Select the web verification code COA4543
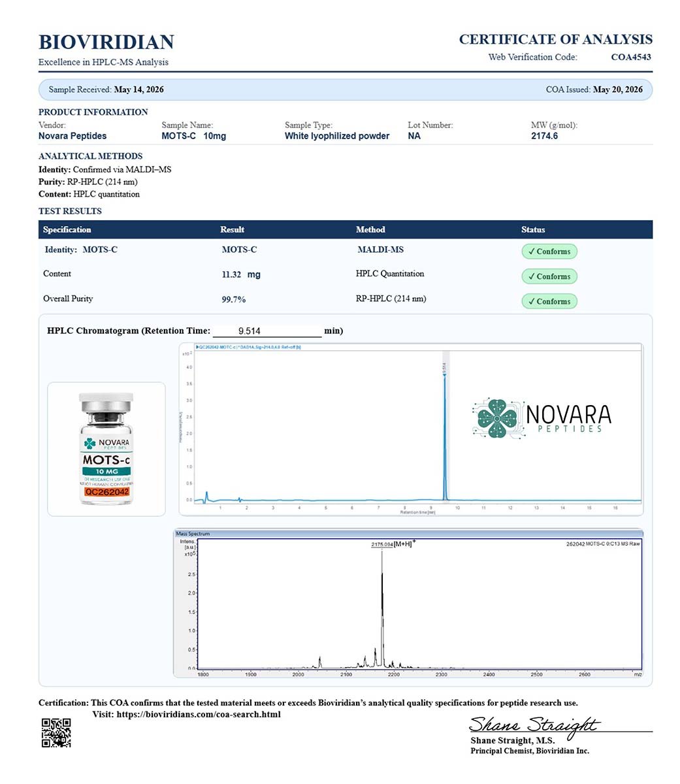Image resolution: width=680 pixels, height=784 pixels. tap(631, 57)
